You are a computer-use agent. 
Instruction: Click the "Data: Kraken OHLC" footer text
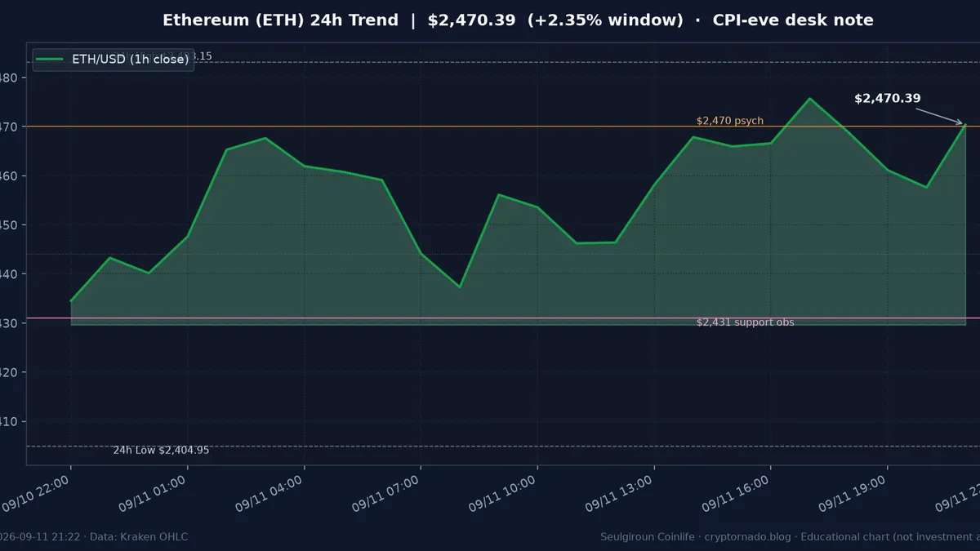[139, 536]
